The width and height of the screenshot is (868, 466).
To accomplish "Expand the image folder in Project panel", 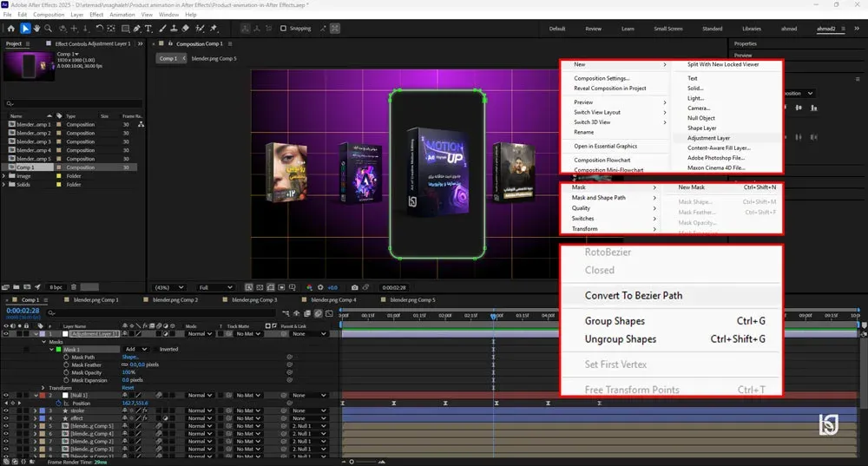I will (x=4, y=176).
